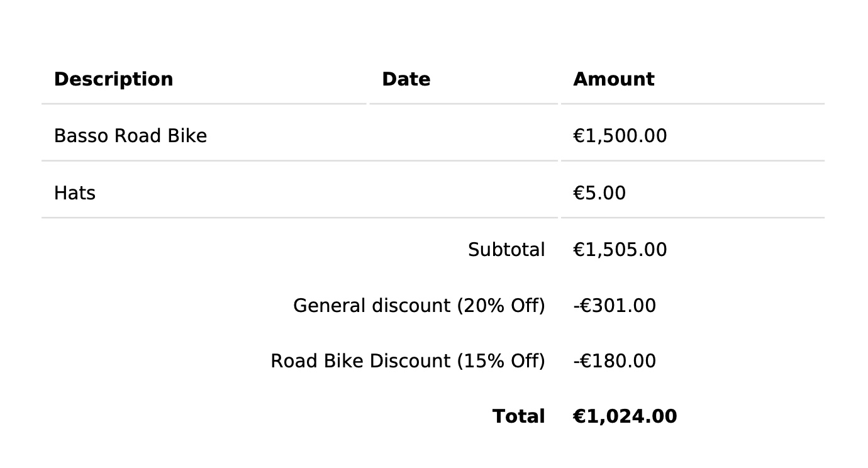Click the bold Total label

pos(518,417)
